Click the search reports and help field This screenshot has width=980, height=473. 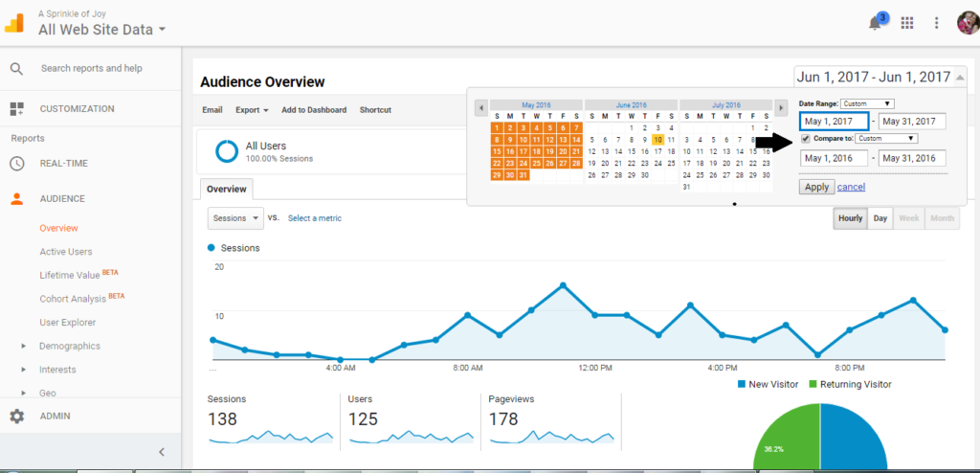pyautogui.click(x=92, y=69)
